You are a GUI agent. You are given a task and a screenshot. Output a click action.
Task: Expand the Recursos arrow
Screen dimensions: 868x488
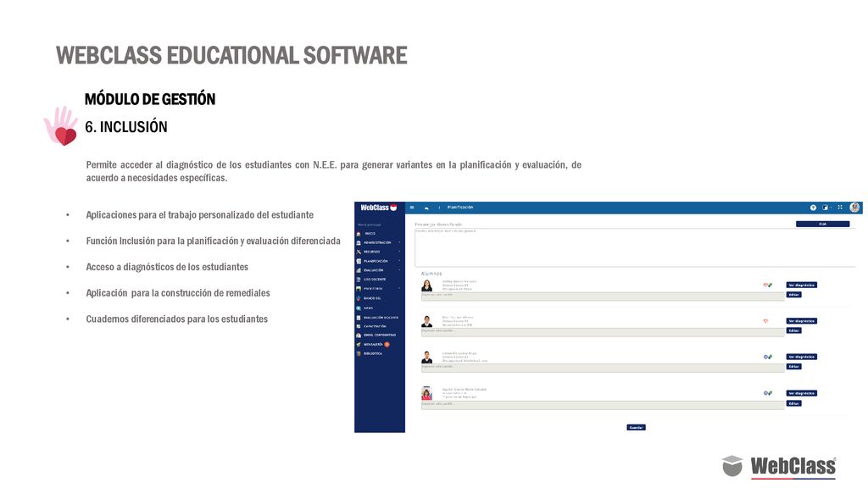point(399,252)
